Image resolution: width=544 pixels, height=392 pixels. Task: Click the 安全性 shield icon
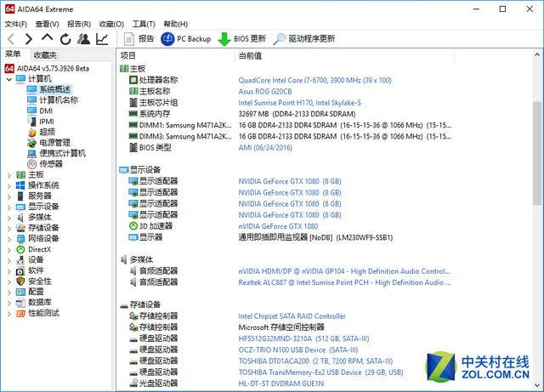pos(20,281)
